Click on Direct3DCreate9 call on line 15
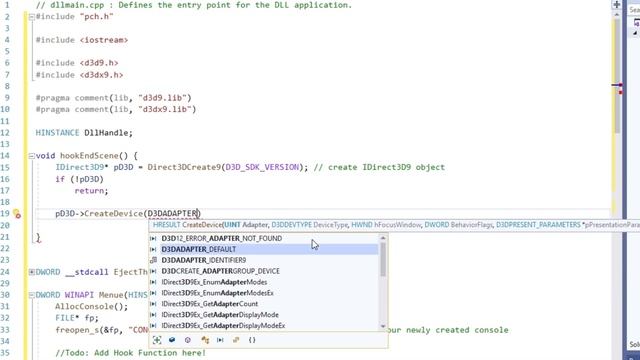Screen dimensions: 640x360 click(x=184, y=167)
